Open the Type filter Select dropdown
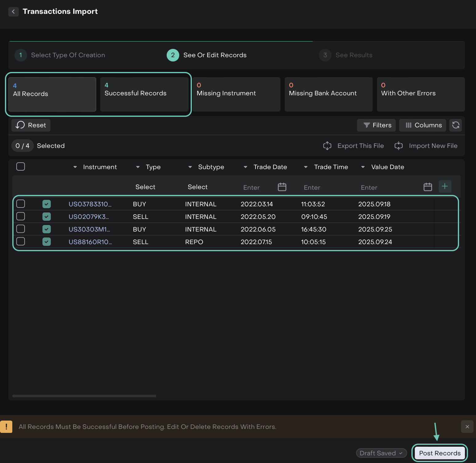The width and height of the screenshot is (476, 463). pos(145,187)
